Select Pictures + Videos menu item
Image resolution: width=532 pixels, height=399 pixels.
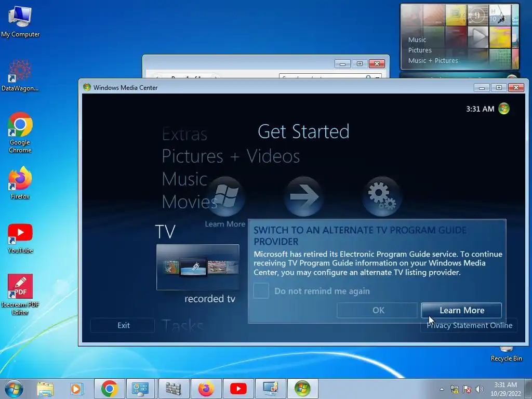pyautogui.click(x=231, y=156)
